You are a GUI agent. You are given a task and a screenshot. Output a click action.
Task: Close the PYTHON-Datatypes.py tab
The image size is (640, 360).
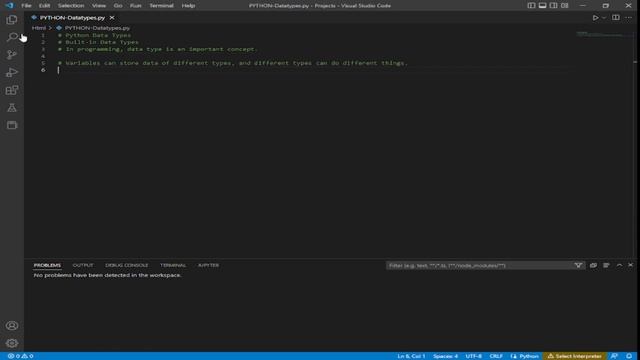click(x=112, y=18)
